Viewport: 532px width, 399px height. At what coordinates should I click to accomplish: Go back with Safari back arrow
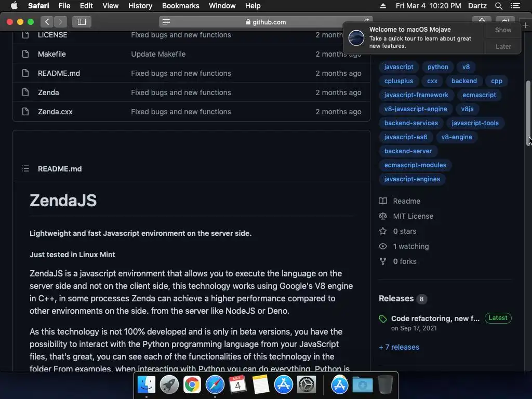coord(47,22)
